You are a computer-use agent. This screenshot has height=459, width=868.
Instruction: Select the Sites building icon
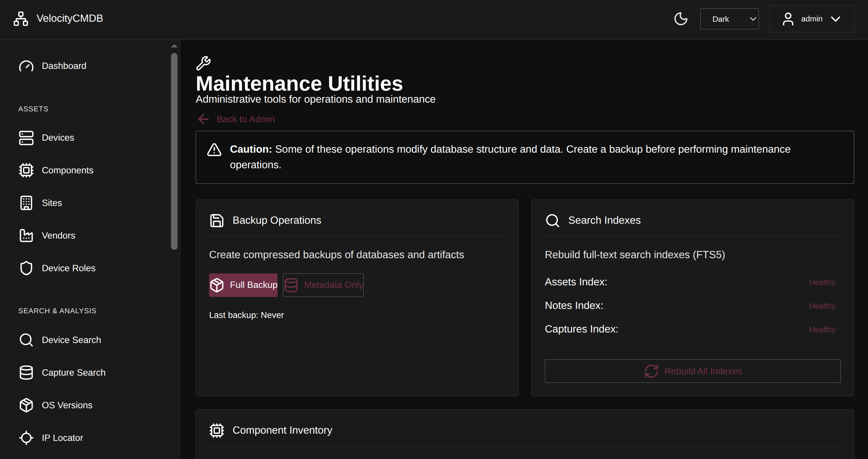point(26,203)
